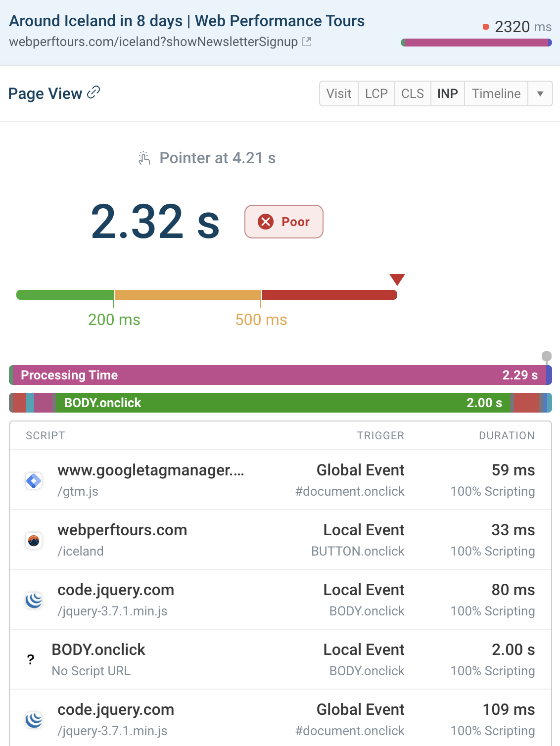Click the 2.00 s duration table cell
This screenshot has height=746, width=560.
point(513,650)
